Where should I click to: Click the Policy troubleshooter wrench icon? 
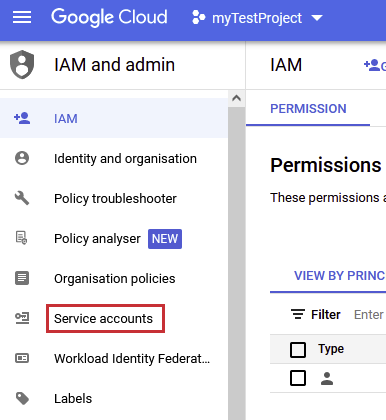22,198
